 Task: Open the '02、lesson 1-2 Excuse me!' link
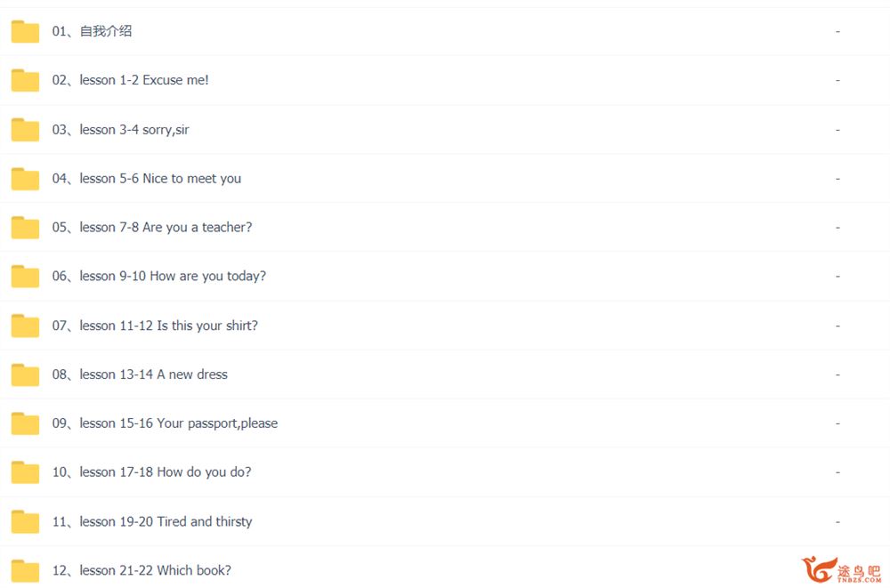131,80
